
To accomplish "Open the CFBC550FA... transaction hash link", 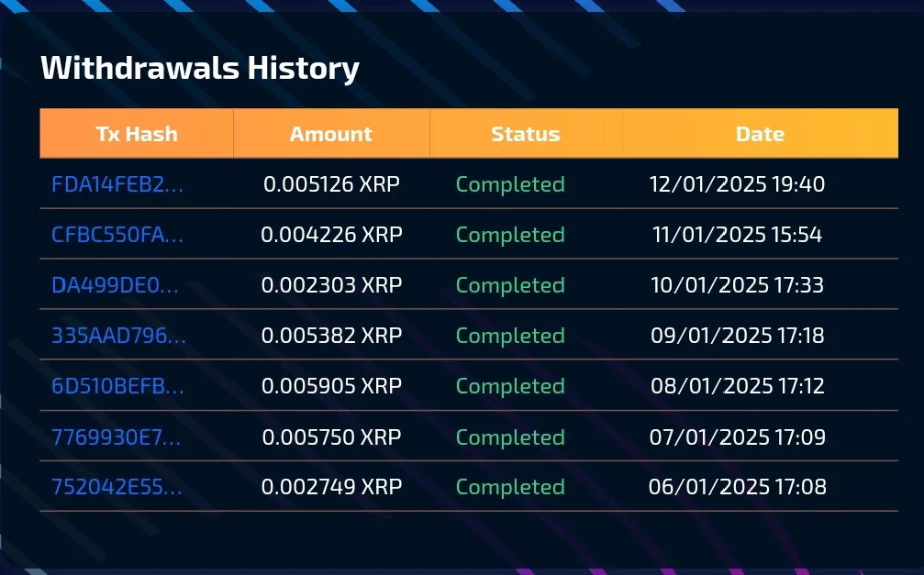I will point(117,235).
